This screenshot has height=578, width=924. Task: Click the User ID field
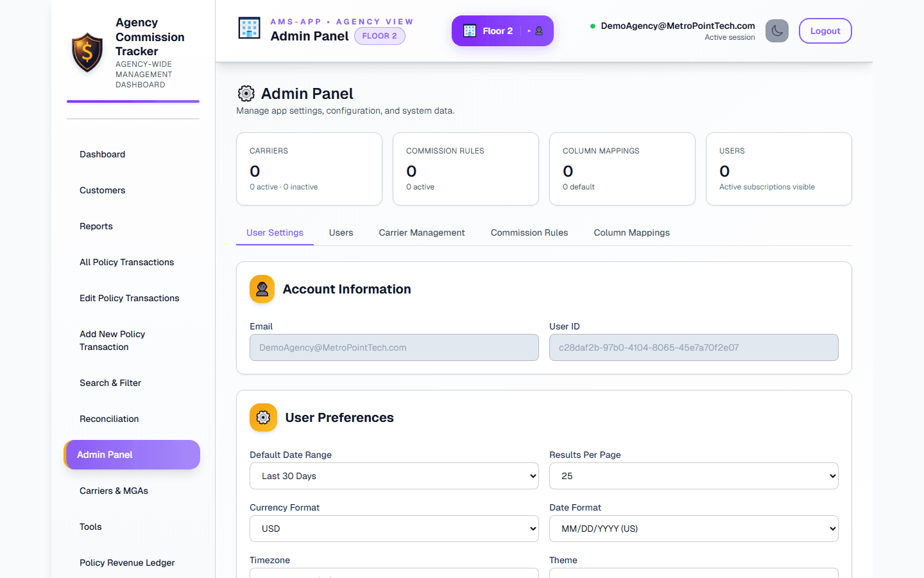tap(694, 347)
